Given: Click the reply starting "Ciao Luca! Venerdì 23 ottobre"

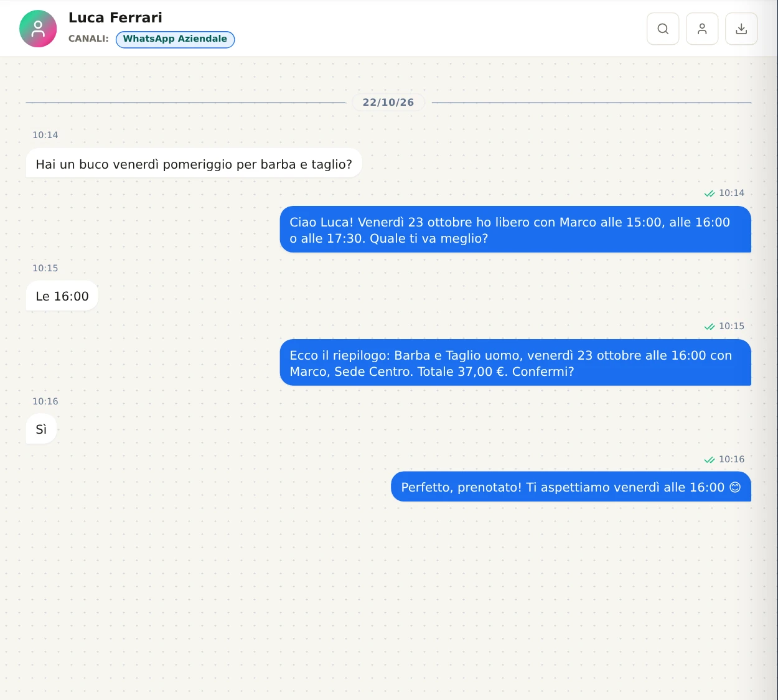Looking at the screenshot, I should point(515,230).
